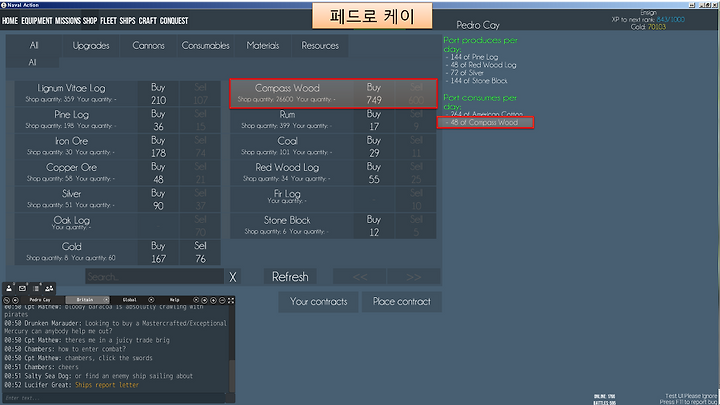Open the EQUIPMENT menu
The width and height of the screenshot is (720, 405).
click(x=37, y=21)
